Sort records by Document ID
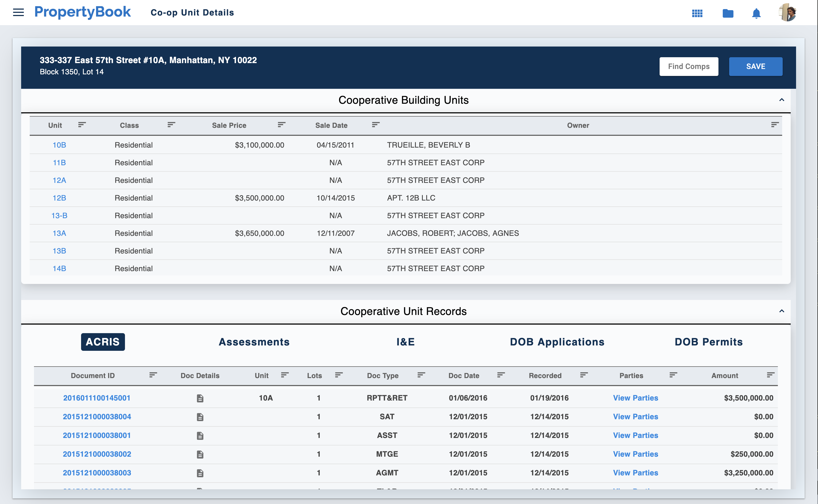818x504 pixels. pyautogui.click(x=153, y=375)
